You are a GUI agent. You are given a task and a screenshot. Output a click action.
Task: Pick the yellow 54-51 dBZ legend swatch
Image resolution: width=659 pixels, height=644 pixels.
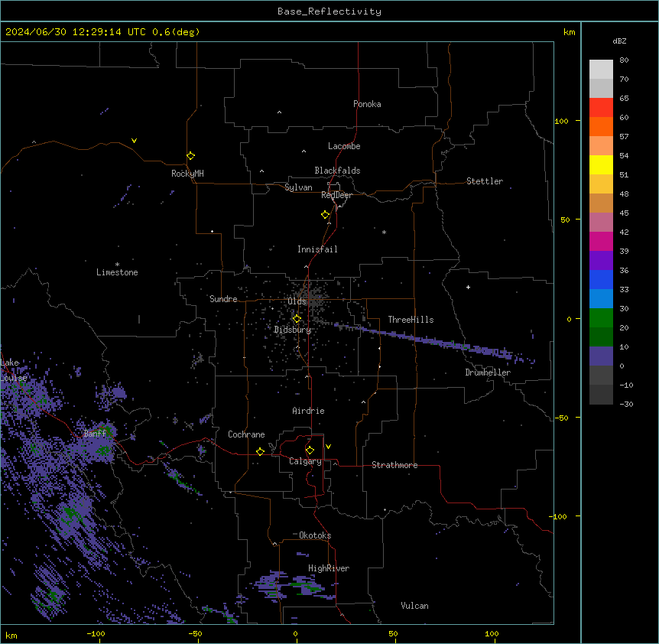click(601, 164)
